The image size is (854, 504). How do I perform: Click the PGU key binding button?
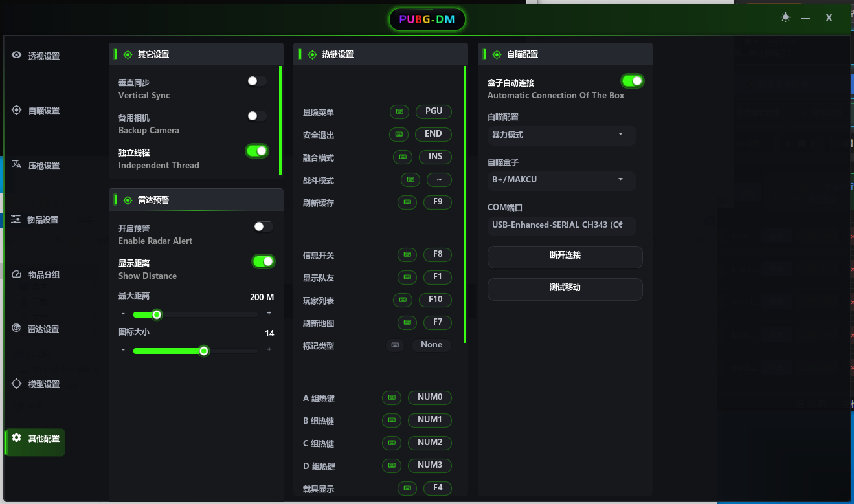[434, 111]
